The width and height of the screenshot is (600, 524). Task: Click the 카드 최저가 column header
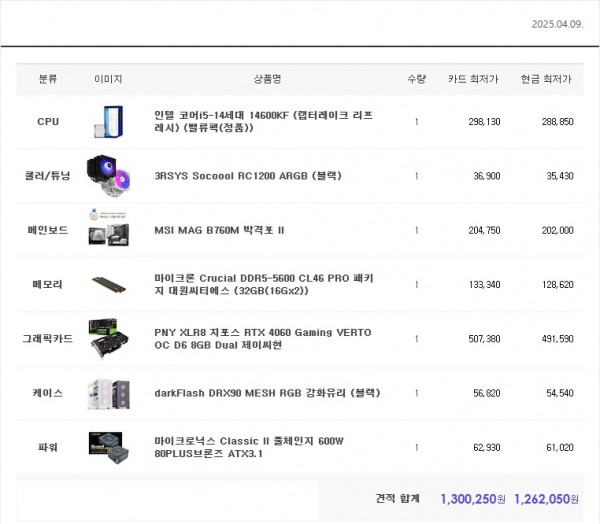click(x=475, y=80)
